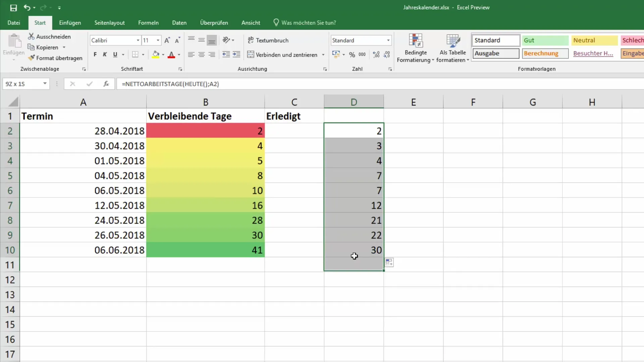
Task: Click the formula bar with NETTOARBEITSTAGE formula
Action: tap(380, 84)
